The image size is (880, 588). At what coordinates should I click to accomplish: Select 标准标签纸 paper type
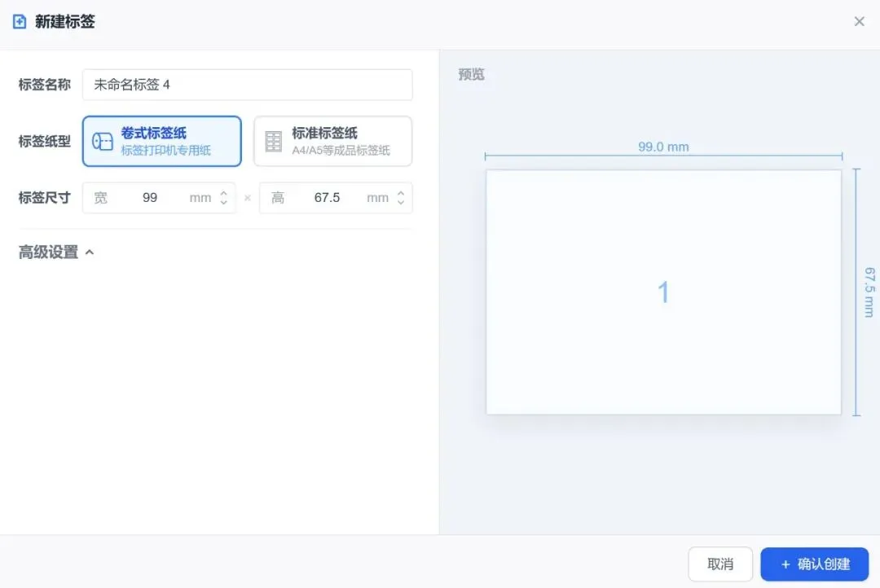(x=332, y=142)
